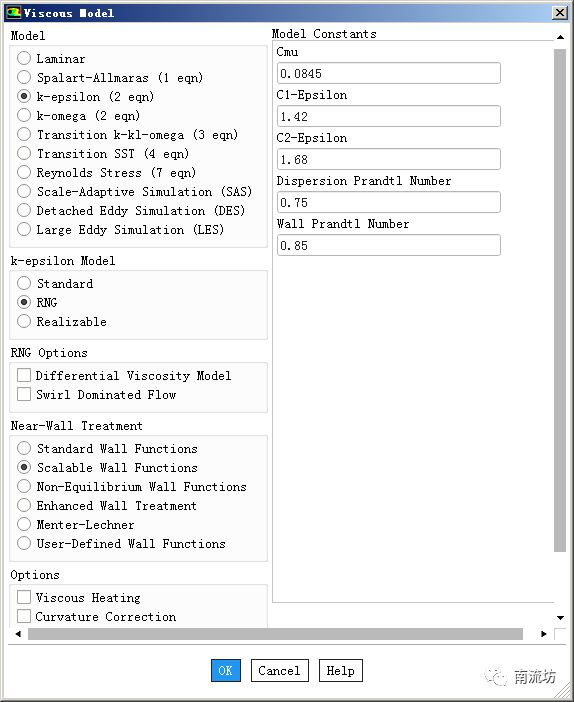Screen dimensions: 574x702
Task: Click the Fluent app icon in title bar
Action: (13, 13)
